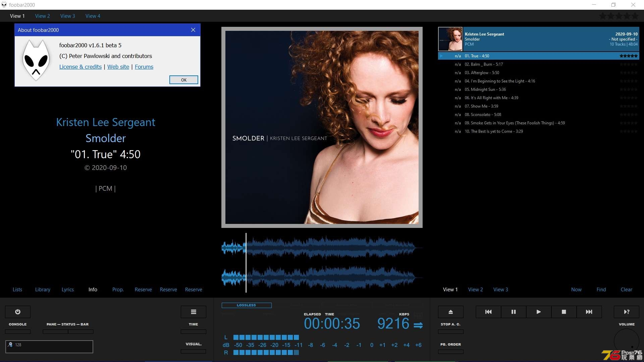Select track 08. Sconsolato
The width and height of the screenshot is (644, 362).
pyautogui.click(x=539, y=115)
